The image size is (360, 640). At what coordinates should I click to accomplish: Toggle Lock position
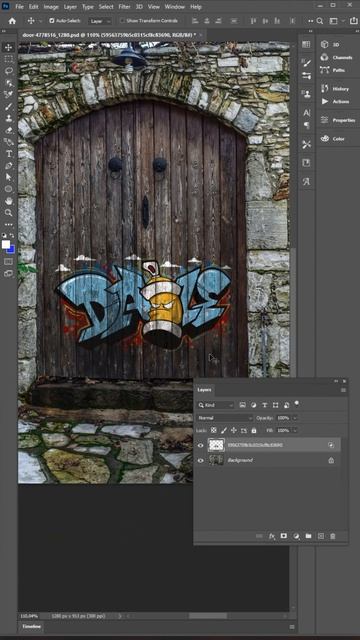pos(234,430)
